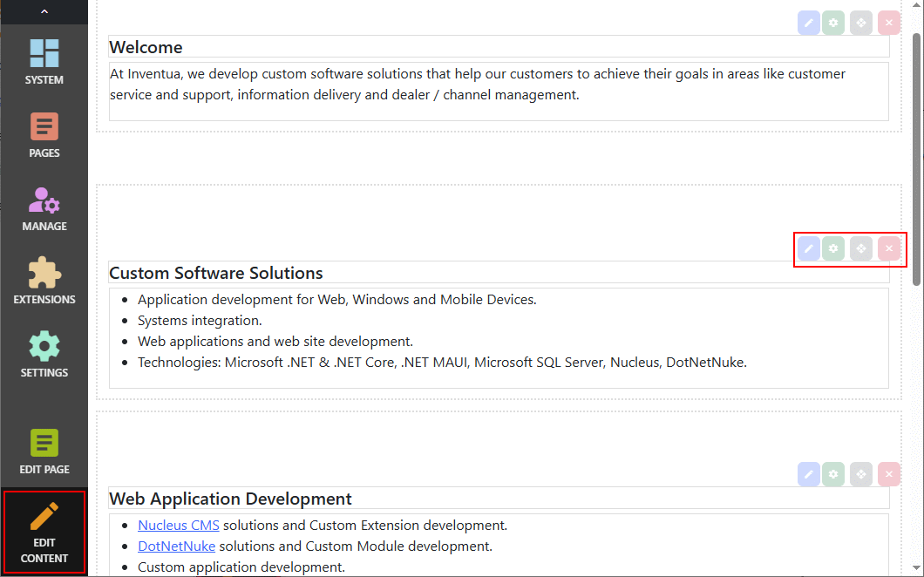This screenshot has height=577, width=924.
Task: Click move icon for Custom Software Solutions
Action: point(861,248)
